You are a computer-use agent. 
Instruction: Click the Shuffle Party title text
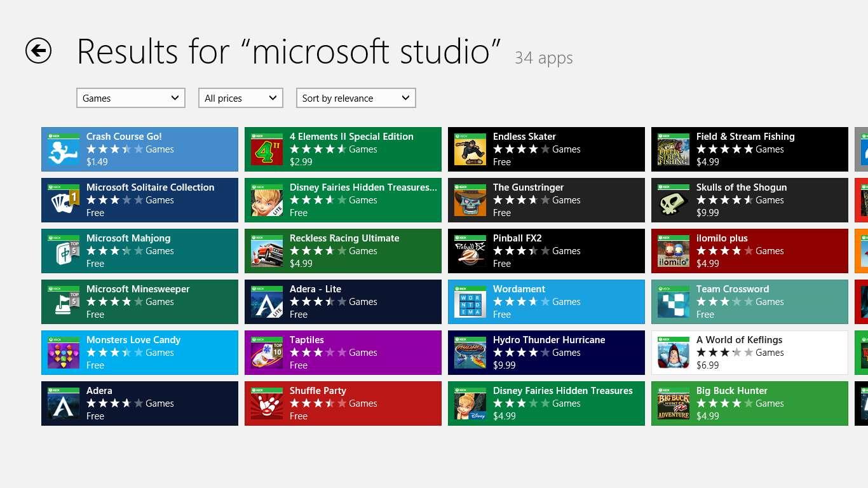pyautogui.click(x=318, y=391)
